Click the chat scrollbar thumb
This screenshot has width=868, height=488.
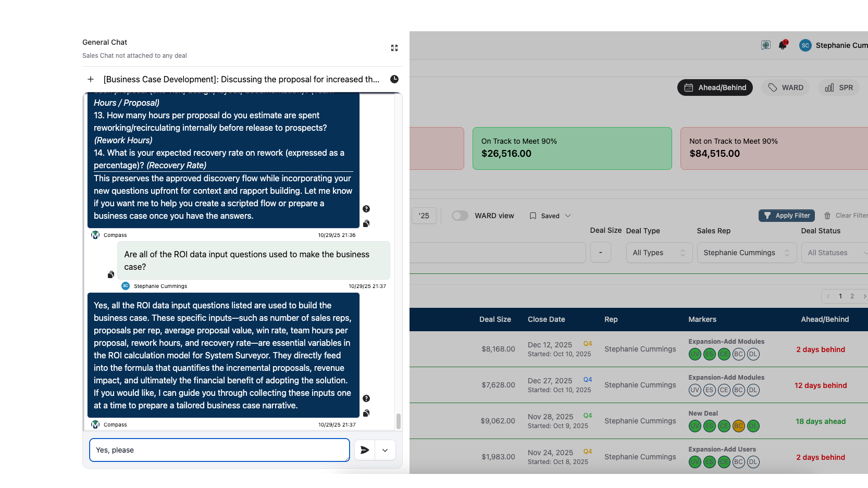tap(399, 421)
